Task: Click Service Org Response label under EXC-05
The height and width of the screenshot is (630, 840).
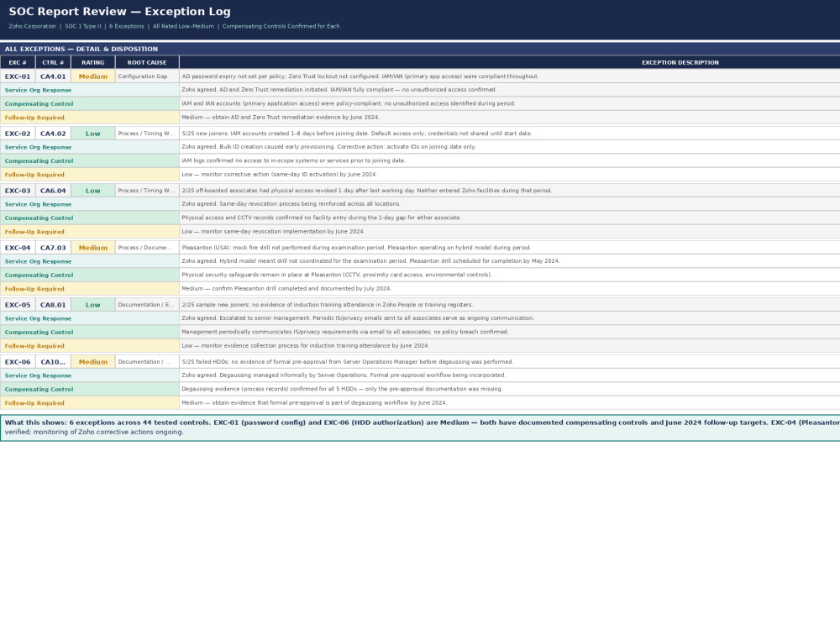Action: (90, 318)
